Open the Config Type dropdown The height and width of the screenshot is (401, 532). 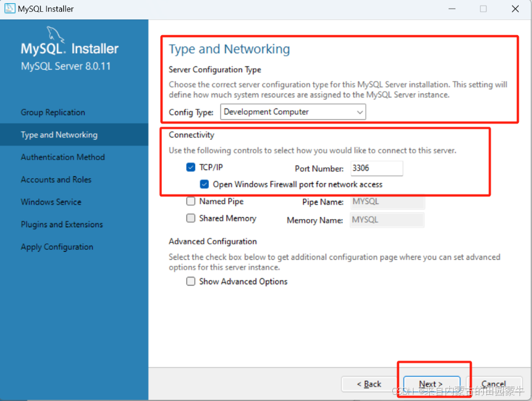point(293,112)
